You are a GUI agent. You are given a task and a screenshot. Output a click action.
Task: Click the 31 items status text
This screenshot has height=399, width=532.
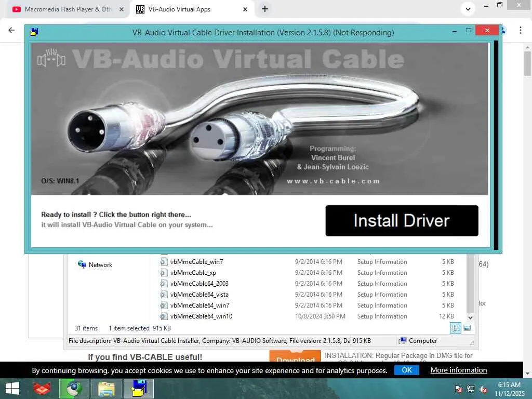[86, 328]
